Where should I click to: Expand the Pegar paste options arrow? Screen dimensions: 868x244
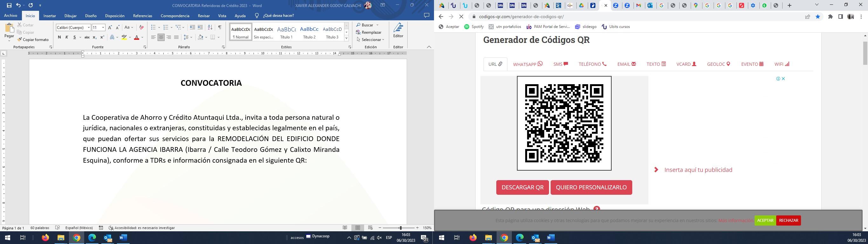(9, 41)
